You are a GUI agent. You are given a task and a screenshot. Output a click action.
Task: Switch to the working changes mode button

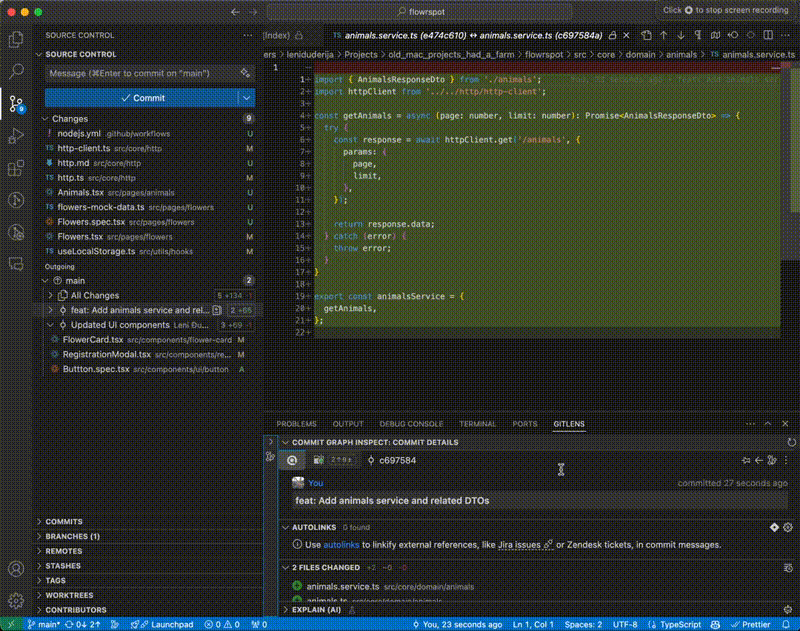[x=334, y=460]
